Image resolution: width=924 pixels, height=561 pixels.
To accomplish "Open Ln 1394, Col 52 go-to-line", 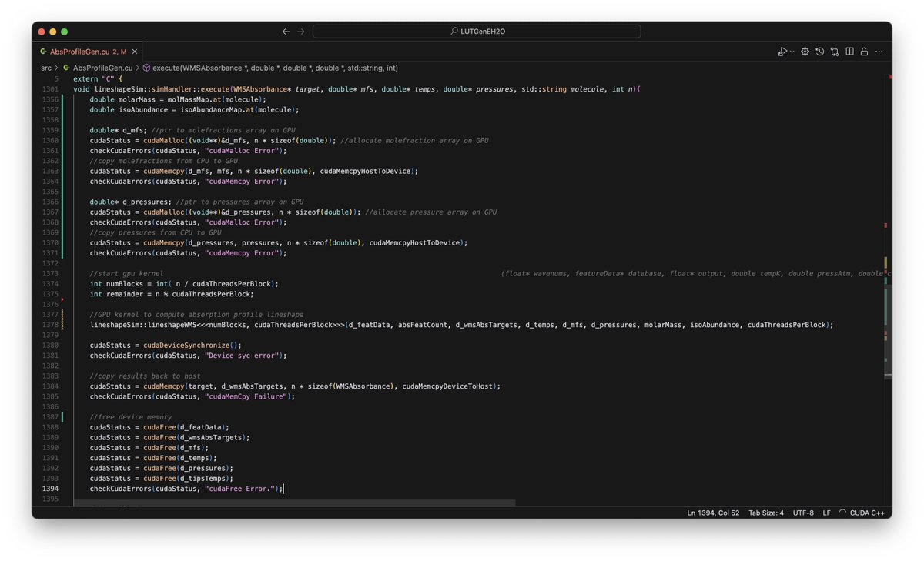I will pos(713,513).
